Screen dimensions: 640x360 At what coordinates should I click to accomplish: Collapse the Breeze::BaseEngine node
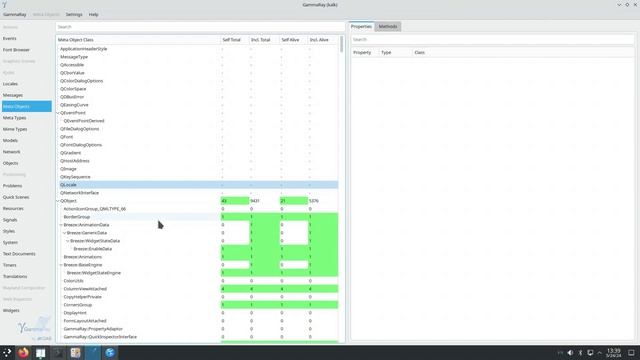[61, 265]
